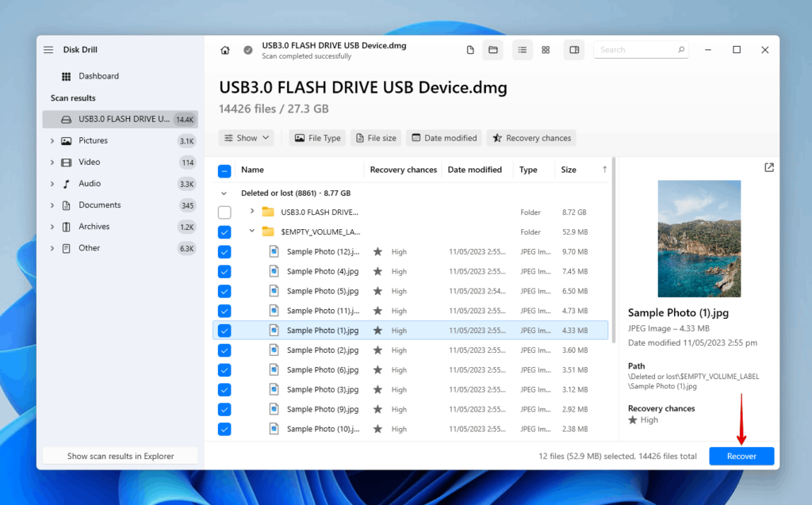812x505 pixels.
Task: Click the Recovery chances star filter
Action: pos(530,137)
